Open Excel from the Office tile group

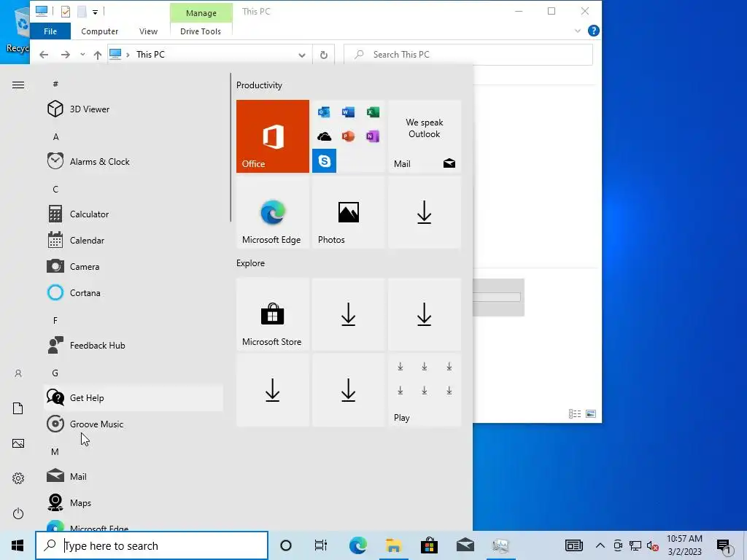(373, 112)
